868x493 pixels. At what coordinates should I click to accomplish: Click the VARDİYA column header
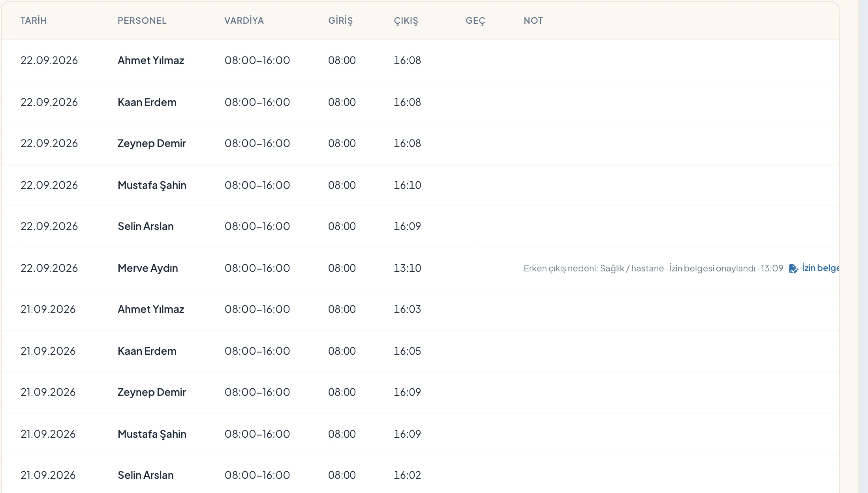pyautogui.click(x=244, y=21)
